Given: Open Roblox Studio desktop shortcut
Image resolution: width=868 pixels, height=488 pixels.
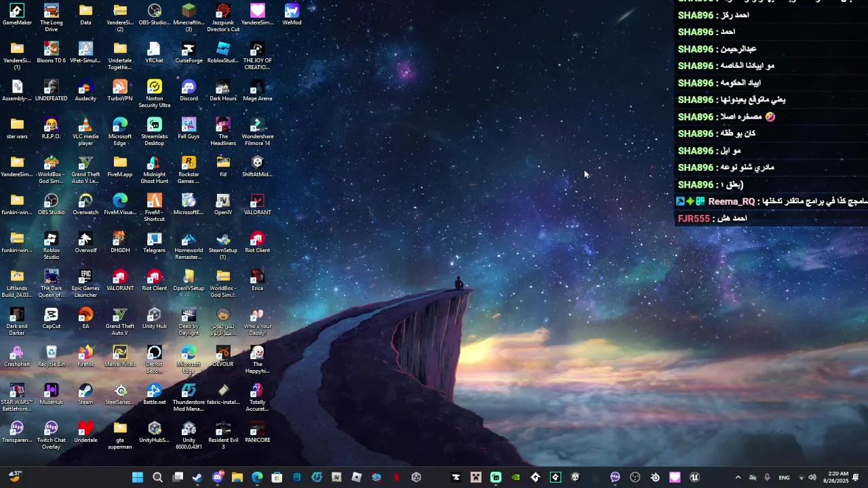Looking at the screenshot, I should pyautogui.click(x=52, y=245).
